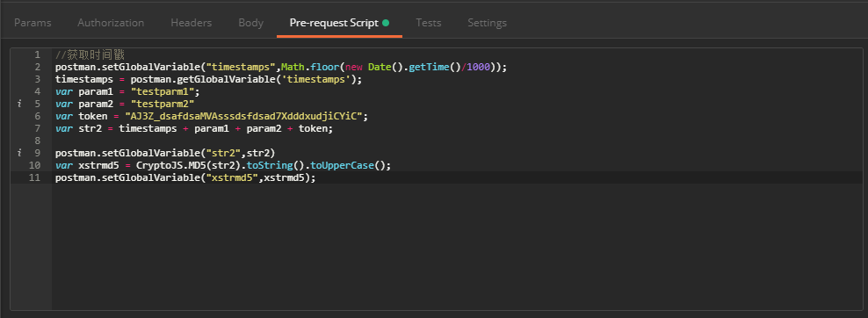The height and width of the screenshot is (318, 868).
Task: Click the empty editor area below the code
Action: click(457, 246)
